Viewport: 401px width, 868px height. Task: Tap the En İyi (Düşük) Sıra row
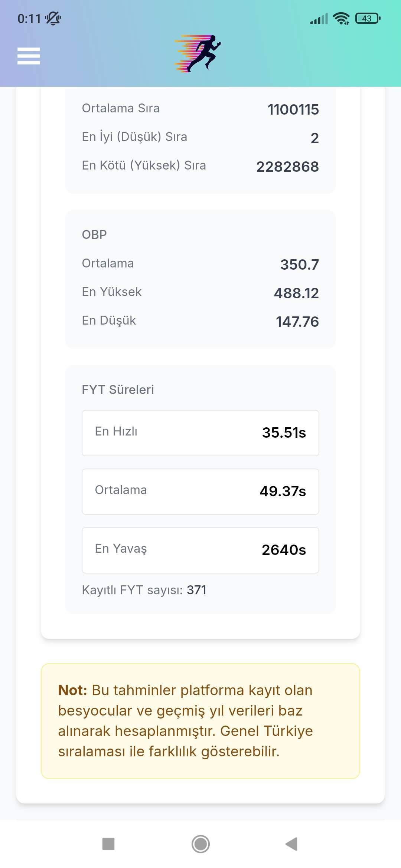(200, 137)
